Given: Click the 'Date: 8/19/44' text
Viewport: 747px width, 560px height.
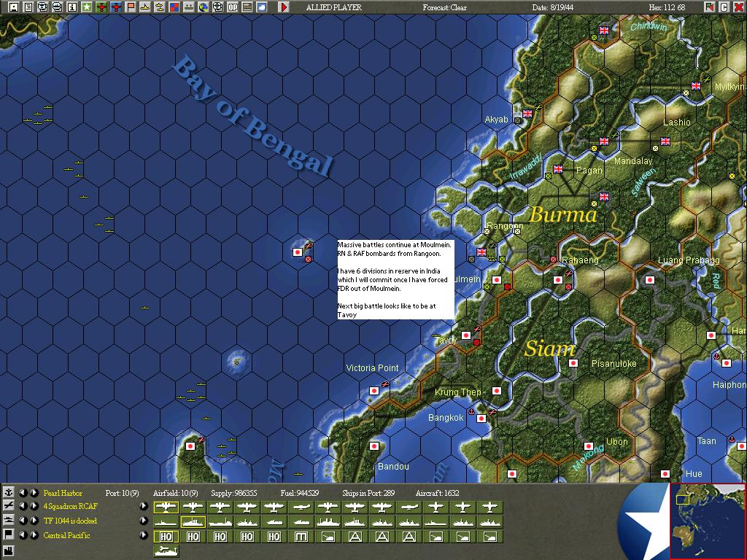Looking at the screenshot, I should click(x=553, y=7).
